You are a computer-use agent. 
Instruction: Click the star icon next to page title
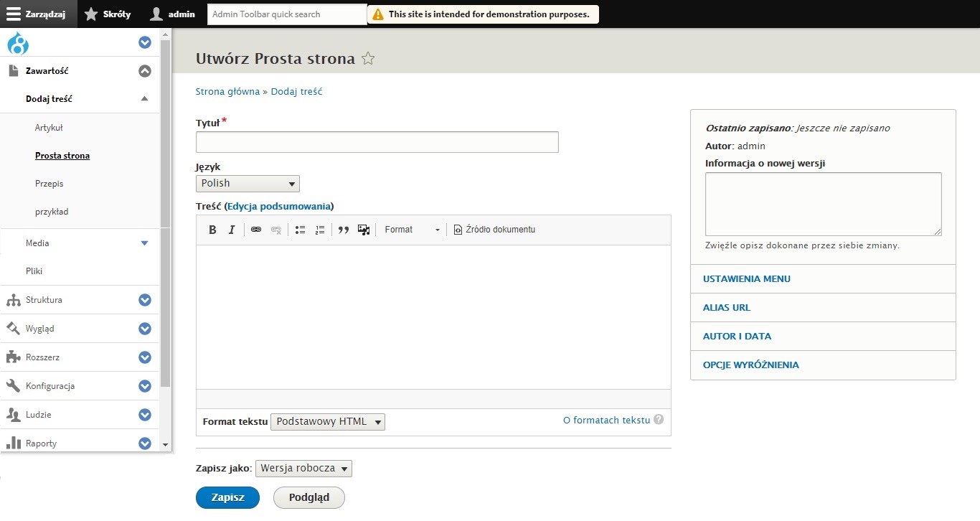368,59
